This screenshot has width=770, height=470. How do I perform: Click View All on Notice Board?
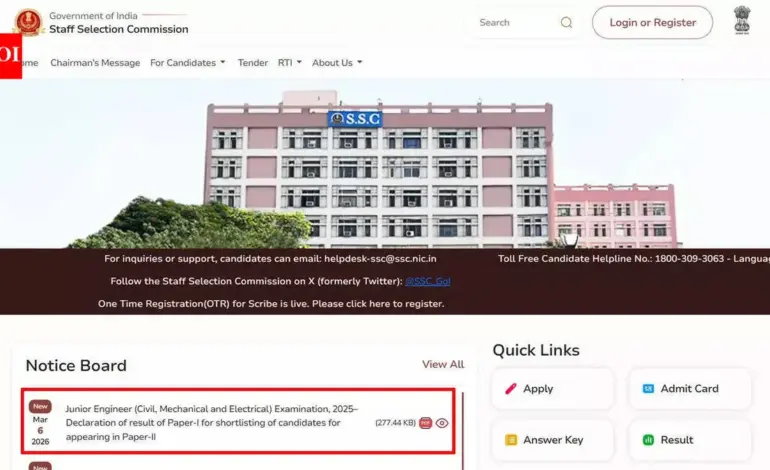(x=443, y=364)
